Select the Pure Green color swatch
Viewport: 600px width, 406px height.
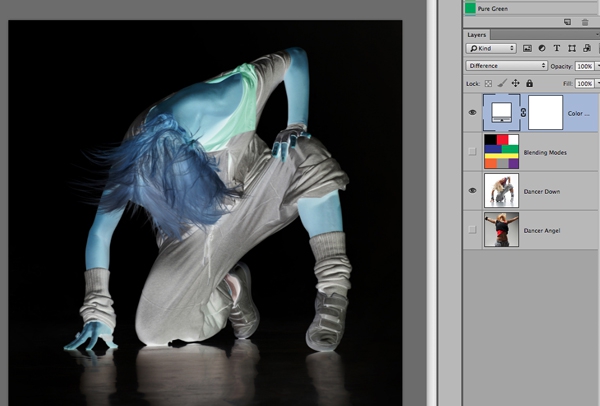tap(472, 7)
